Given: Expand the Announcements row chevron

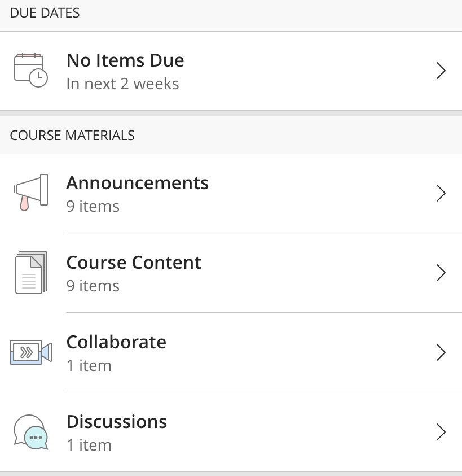Looking at the screenshot, I should pyautogui.click(x=441, y=193).
